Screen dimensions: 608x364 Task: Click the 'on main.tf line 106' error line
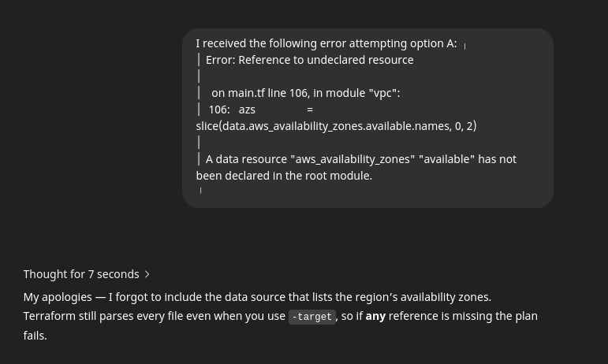coord(305,93)
